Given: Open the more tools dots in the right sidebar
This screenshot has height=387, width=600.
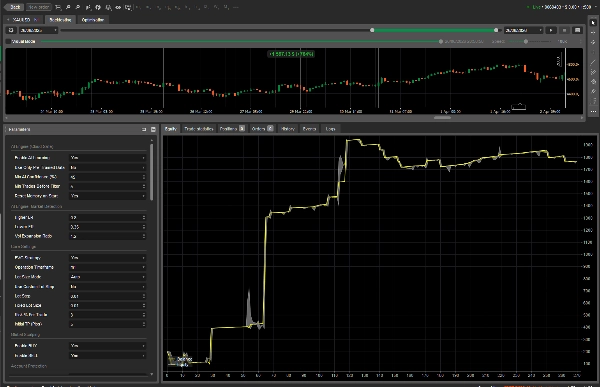Looking at the screenshot, I should tap(593, 111).
